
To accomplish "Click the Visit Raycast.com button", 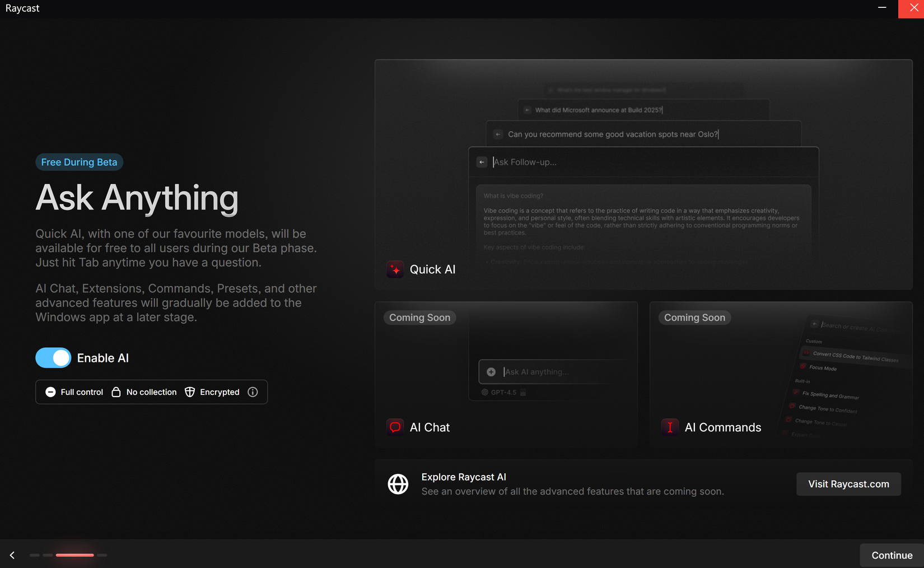I will (848, 484).
